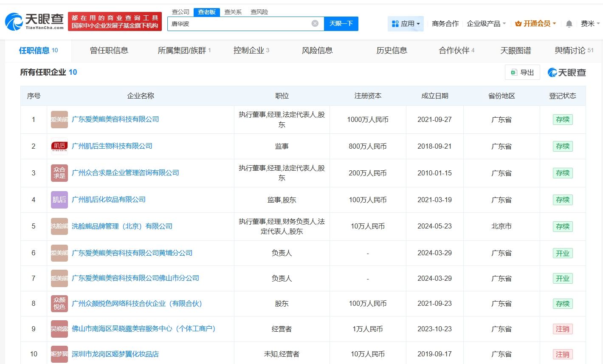
Task: Click the 众颜悦色 logo in row 8
Action: pos(59,304)
